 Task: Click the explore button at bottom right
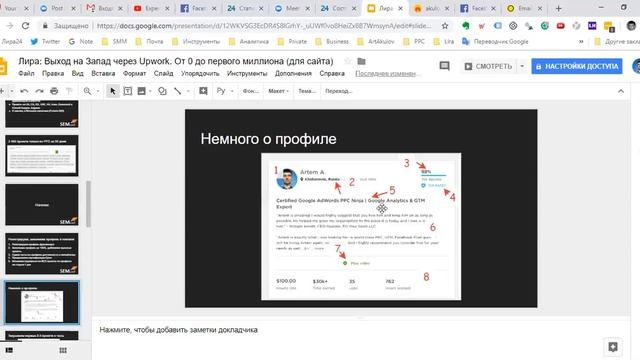click(613, 347)
